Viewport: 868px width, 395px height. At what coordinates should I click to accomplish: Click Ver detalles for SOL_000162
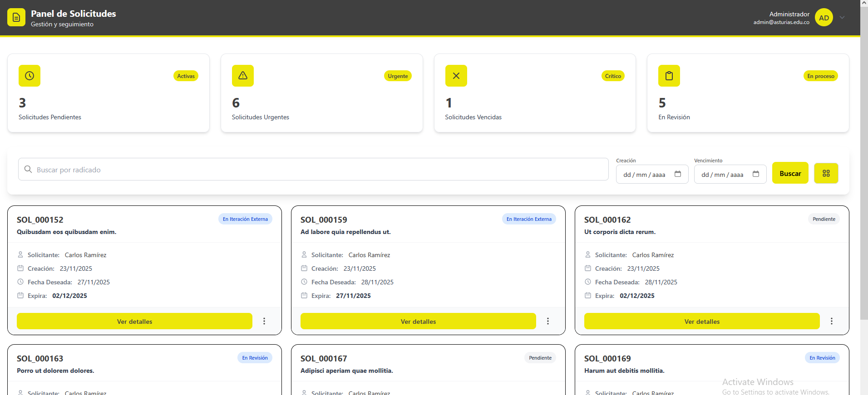702,321
